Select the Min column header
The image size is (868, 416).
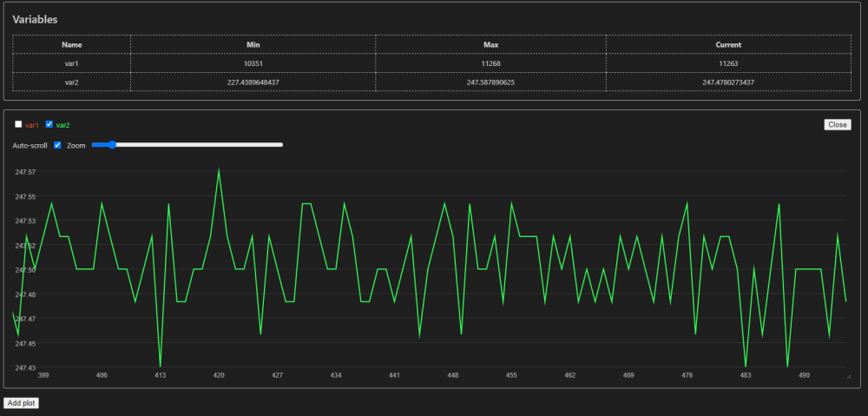point(253,44)
